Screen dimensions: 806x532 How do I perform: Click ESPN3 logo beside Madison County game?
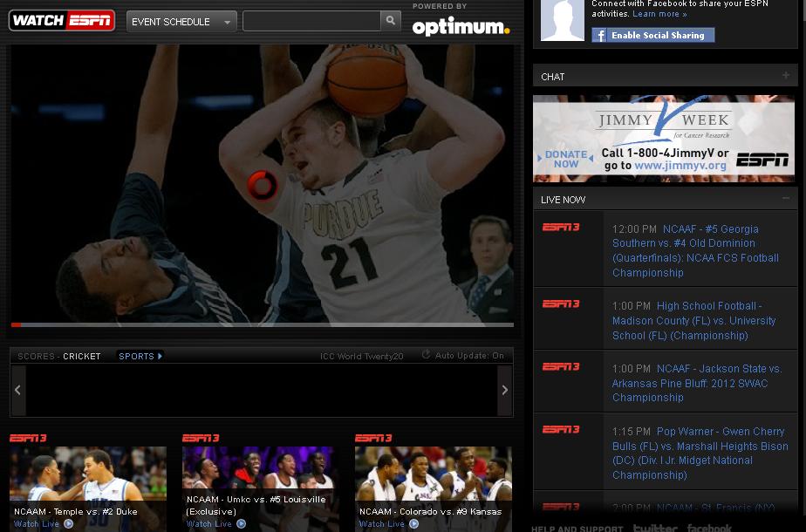(561, 304)
